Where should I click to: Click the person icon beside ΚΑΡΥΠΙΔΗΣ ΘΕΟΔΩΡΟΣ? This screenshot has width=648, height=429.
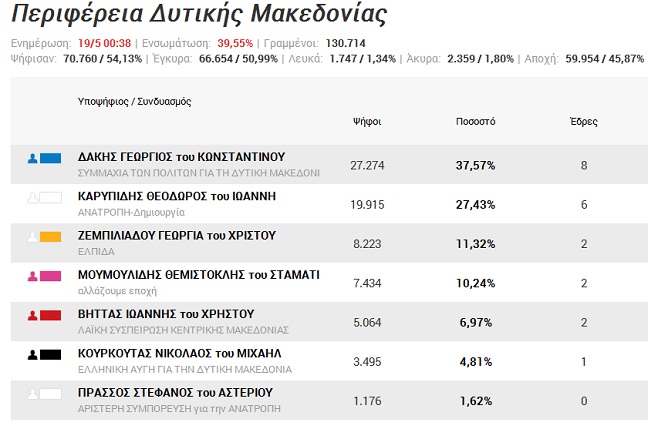tap(33, 198)
